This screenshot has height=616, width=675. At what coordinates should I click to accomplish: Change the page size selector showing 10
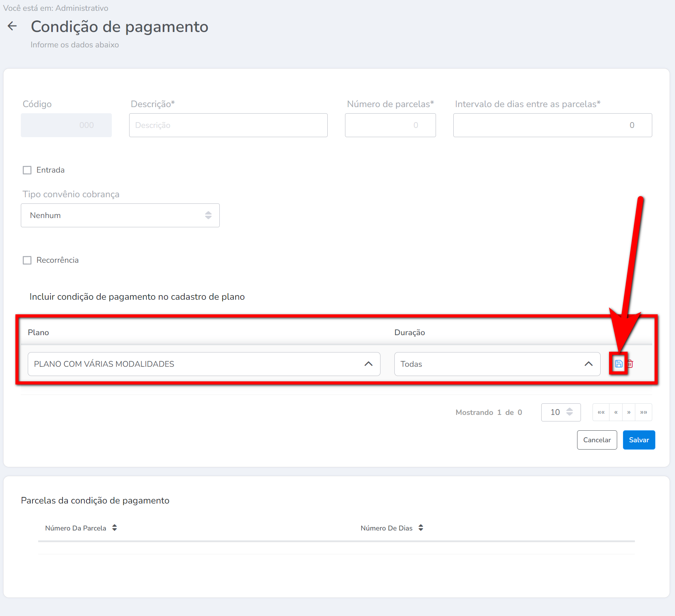click(561, 412)
